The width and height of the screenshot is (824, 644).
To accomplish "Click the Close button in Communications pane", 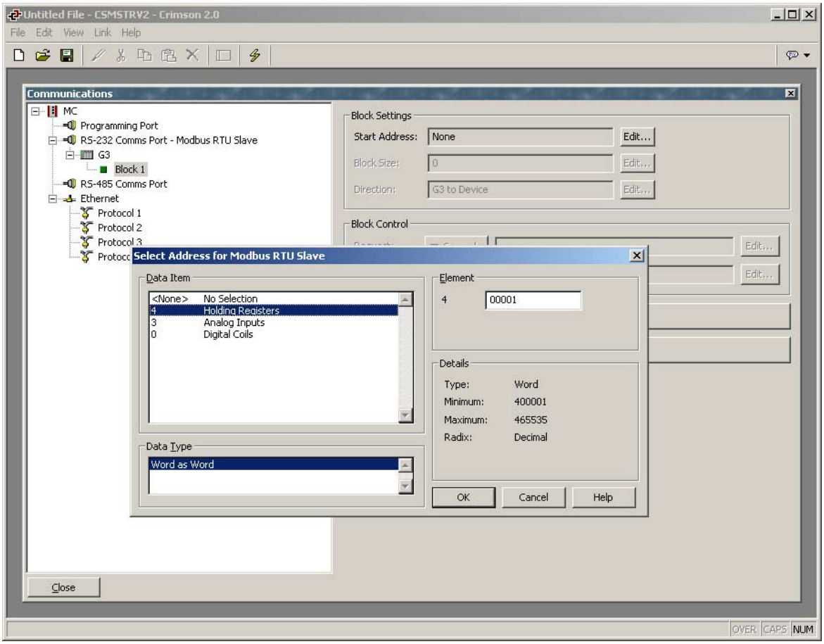I will click(63, 587).
